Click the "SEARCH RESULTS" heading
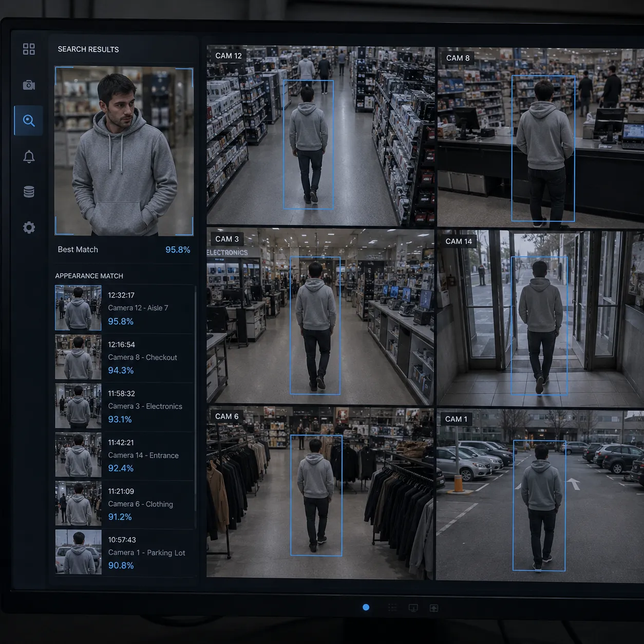The height and width of the screenshot is (644, 644). (x=88, y=49)
